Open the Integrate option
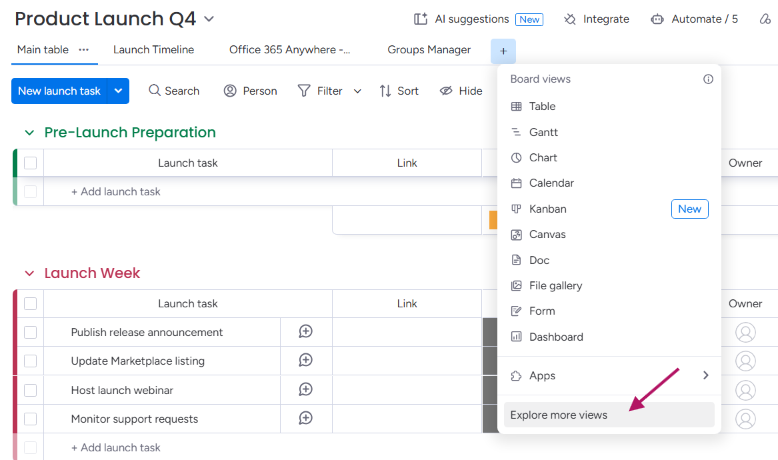The height and width of the screenshot is (460, 778). [596, 19]
